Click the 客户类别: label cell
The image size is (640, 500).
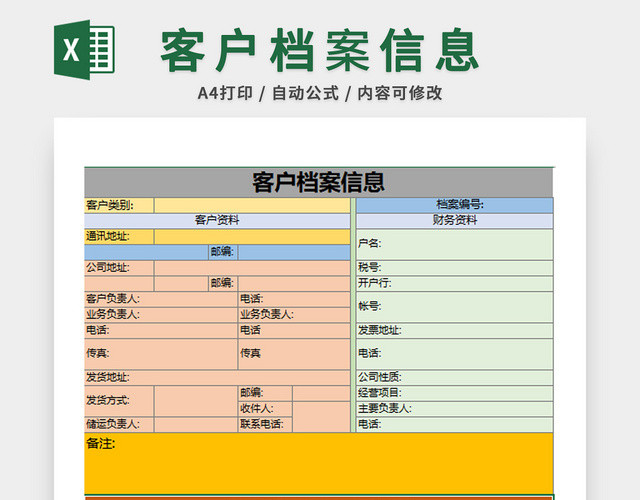[x=119, y=205]
